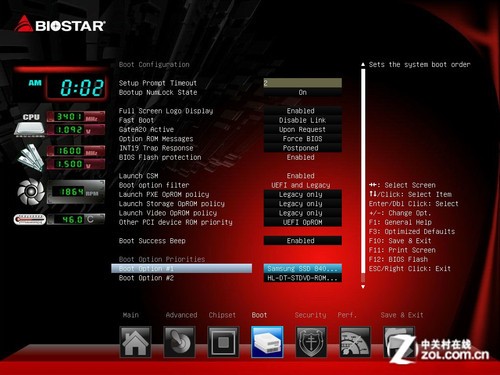The width and height of the screenshot is (500, 375).
Task: Click the fan speed icon
Action: tap(31, 192)
